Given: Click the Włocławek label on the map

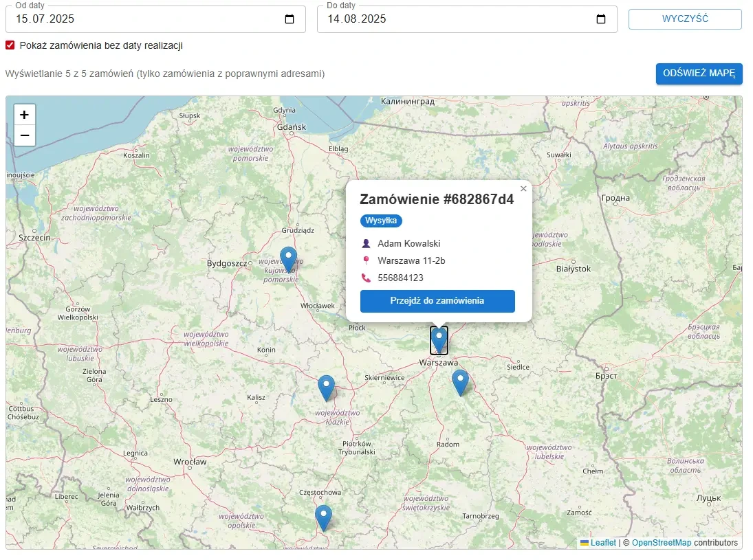Looking at the screenshot, I should click(317, 306).
